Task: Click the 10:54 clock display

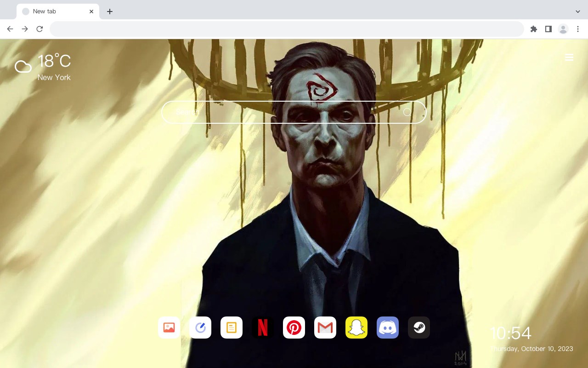Action: pos(511,333)
